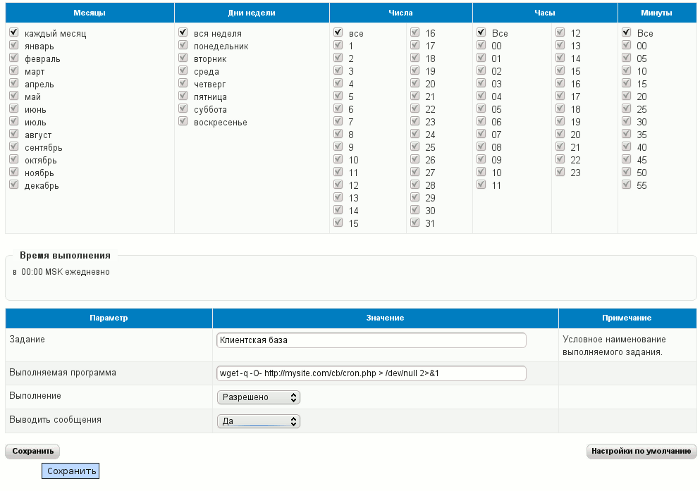Expand the "Выводить сообщения" dropdown showing Да

point(259,421)
